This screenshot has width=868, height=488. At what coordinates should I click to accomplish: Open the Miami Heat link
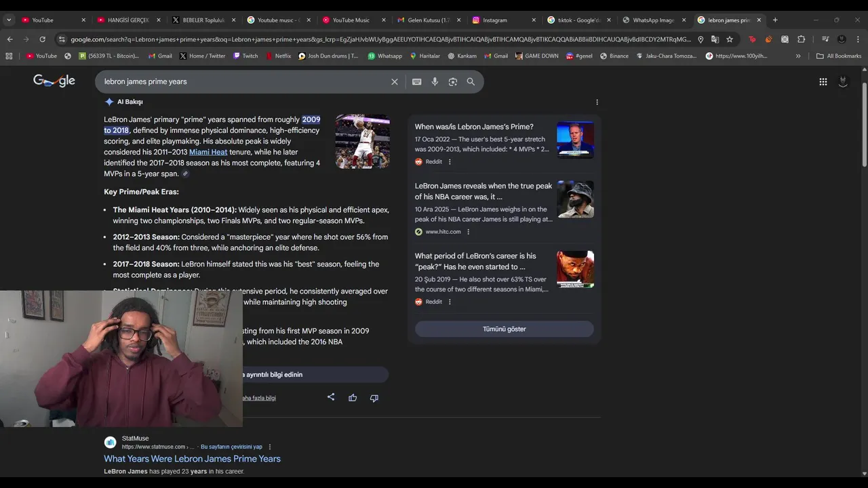click(208, 152)
